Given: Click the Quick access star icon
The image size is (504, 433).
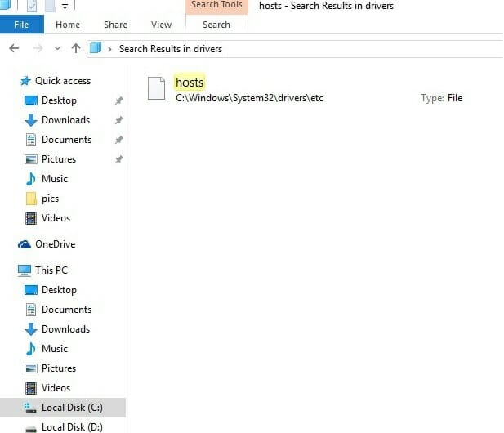Looking at the screenshot, I should 25,81.
